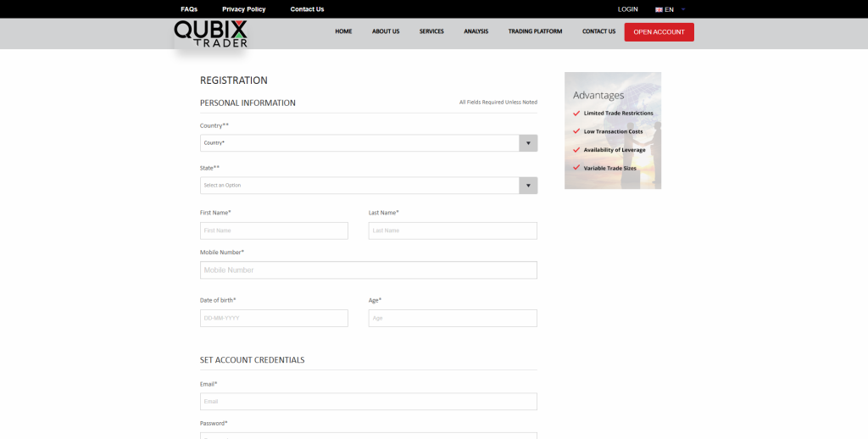The image size is (868, 439).
Task: Select the State 'Select an Option' box
Action: [x=369, y=186]
